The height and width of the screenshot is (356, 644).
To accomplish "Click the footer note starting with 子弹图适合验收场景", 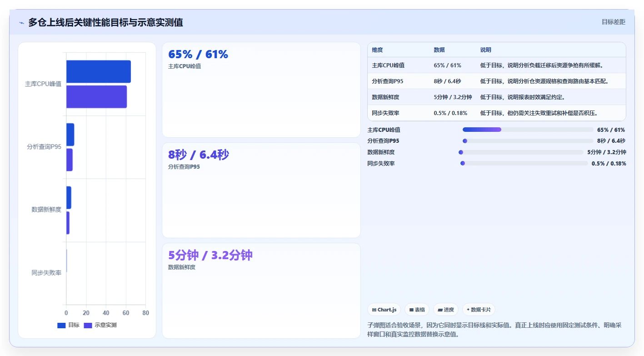I will [494, 330].
